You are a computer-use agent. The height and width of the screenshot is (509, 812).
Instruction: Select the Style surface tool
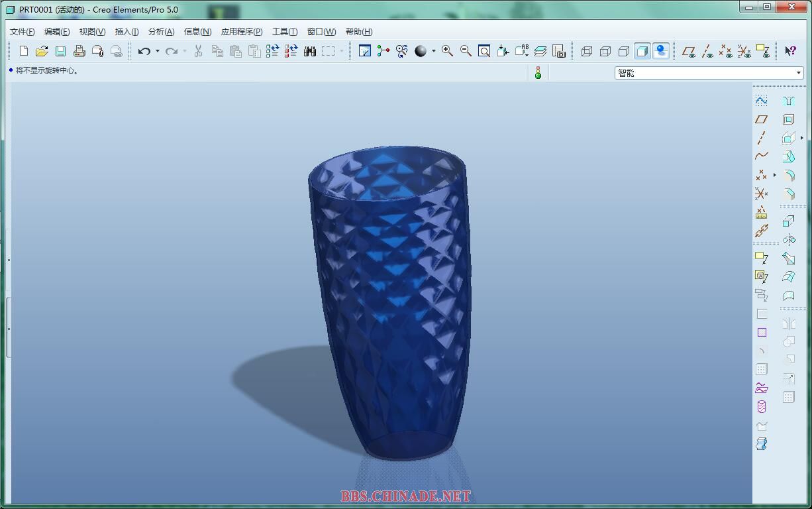(788, 296)
